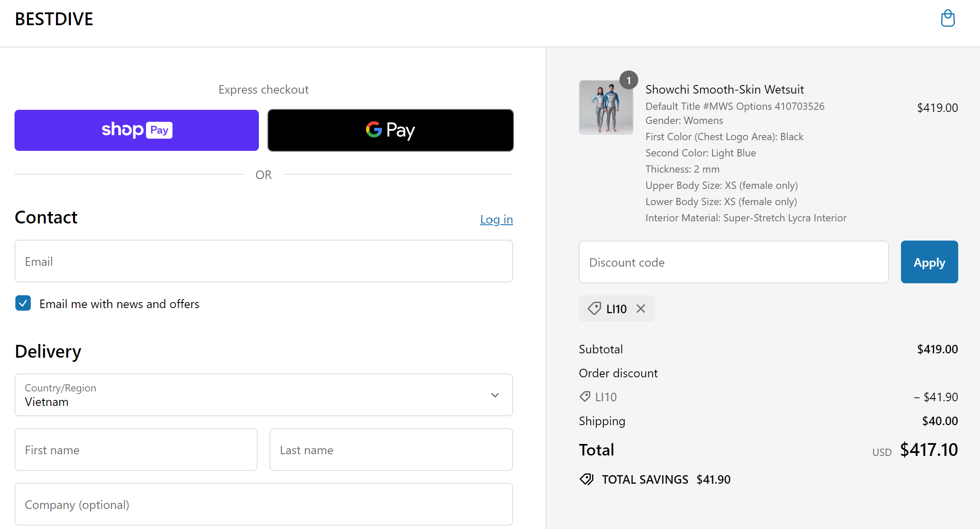Image resolution: width=980 pixels, height=529 pixels.
Task: Click the Company (optional) field
Action: pos(264,504)
